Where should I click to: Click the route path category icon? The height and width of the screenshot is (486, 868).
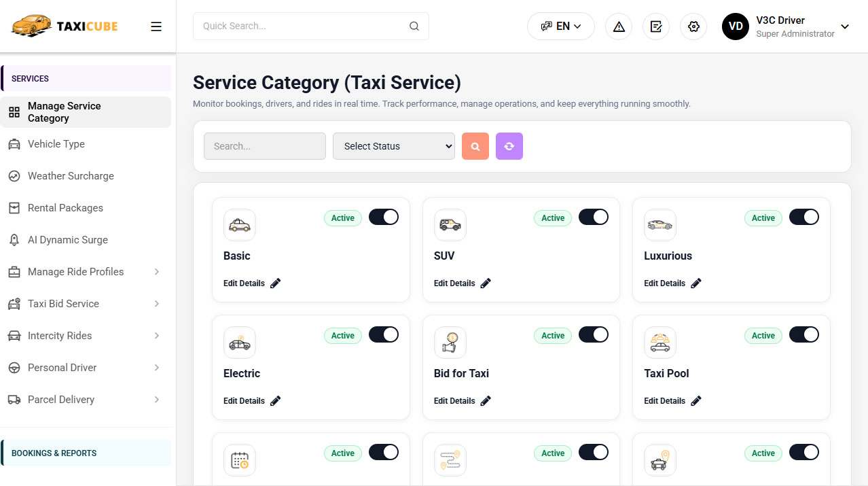[x=450, y=460]
